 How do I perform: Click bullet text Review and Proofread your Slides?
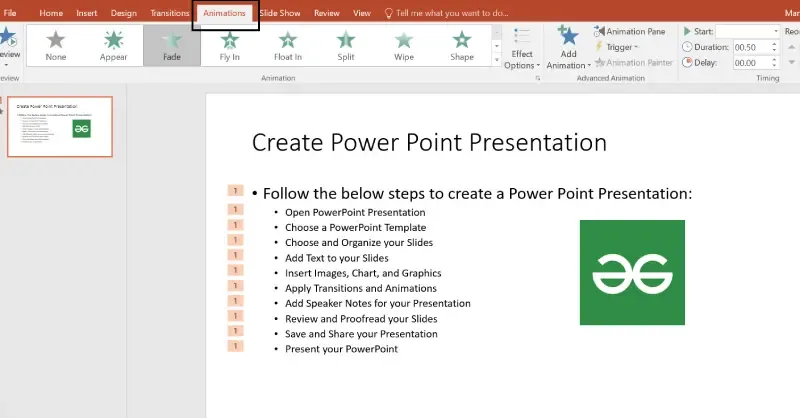tap(361, 319)
